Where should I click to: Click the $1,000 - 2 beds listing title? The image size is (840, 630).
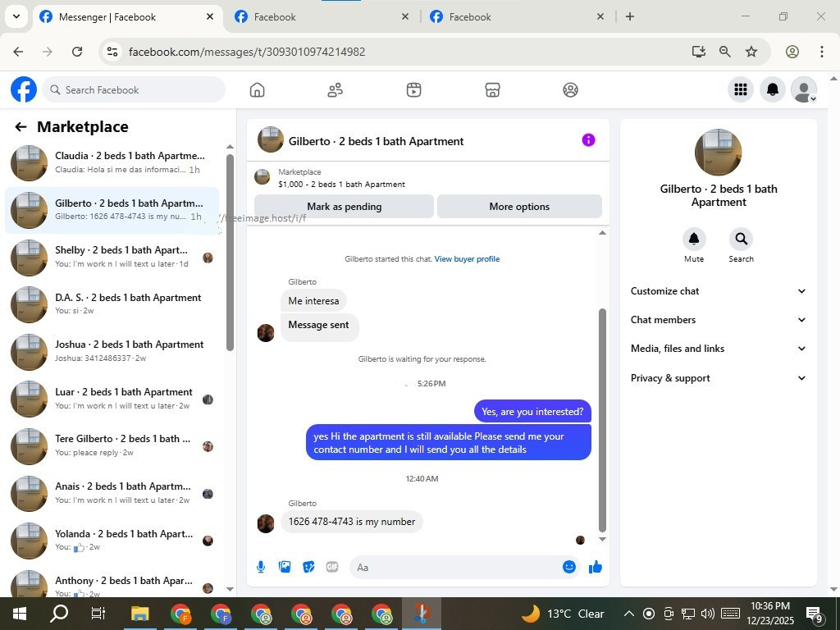coord(341,185)
